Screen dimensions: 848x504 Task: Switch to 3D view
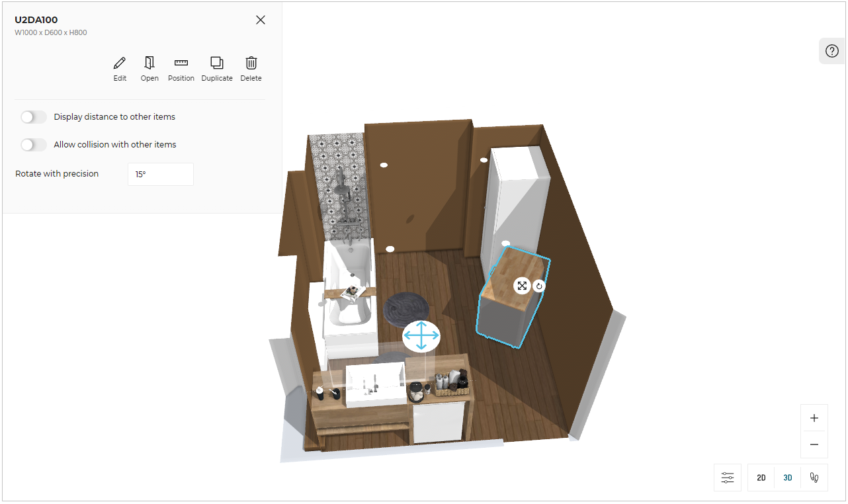788,478
